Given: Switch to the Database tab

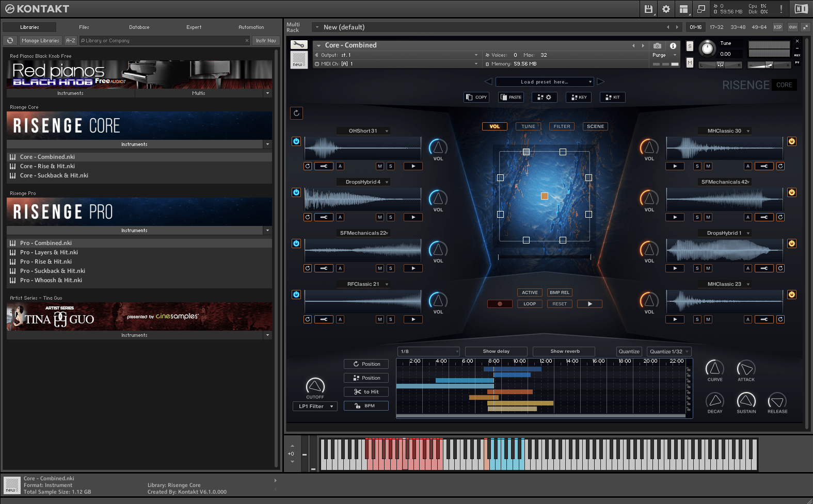Looking at the screenshot, I should [139, 27].
